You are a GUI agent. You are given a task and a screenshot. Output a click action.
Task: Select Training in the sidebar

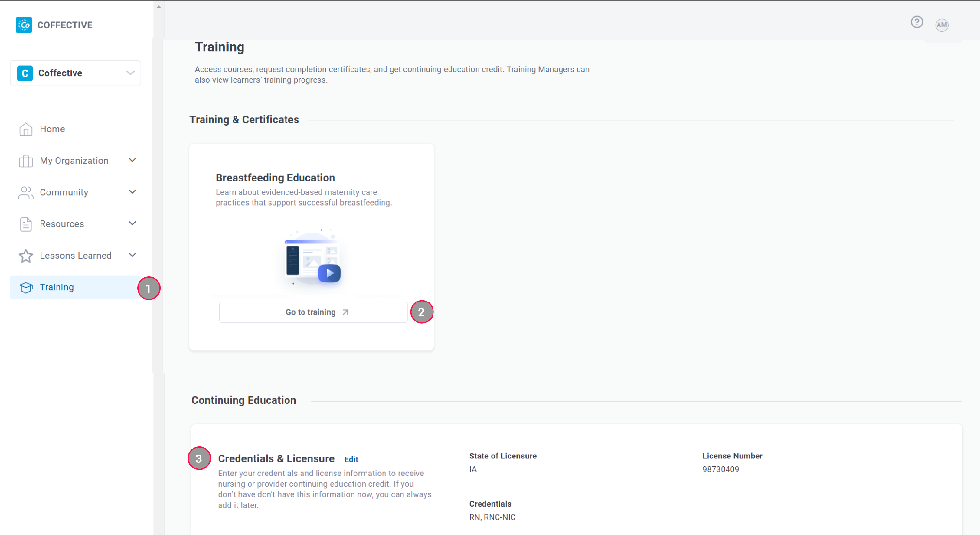point(57,287)
